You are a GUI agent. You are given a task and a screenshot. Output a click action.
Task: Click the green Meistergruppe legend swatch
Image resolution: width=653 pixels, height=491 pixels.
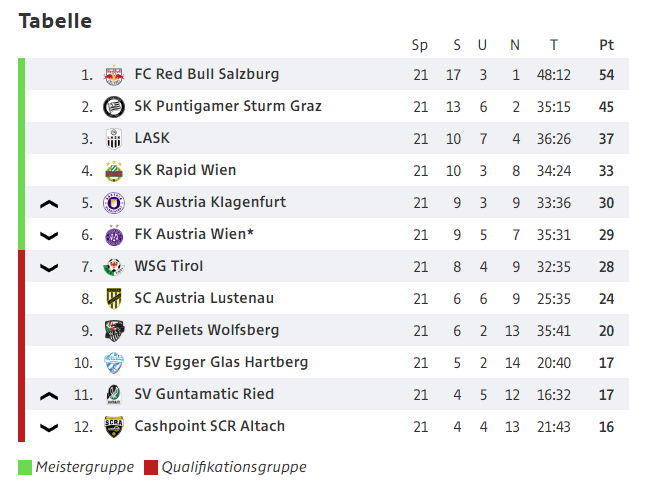(x=25, y=467)
